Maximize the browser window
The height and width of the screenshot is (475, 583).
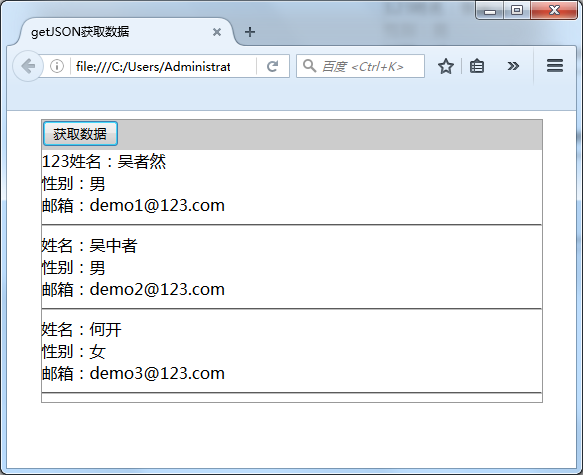517,10
